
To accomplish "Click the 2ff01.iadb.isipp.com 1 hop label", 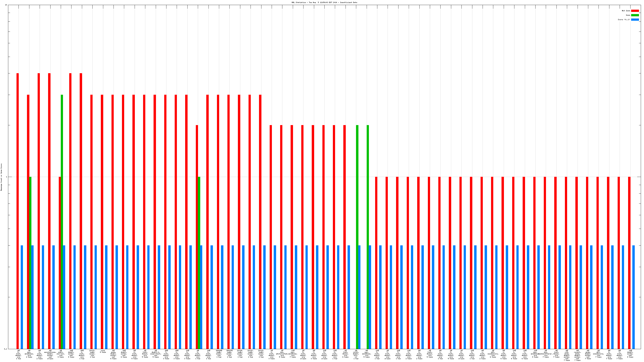I will coord(92,354).
